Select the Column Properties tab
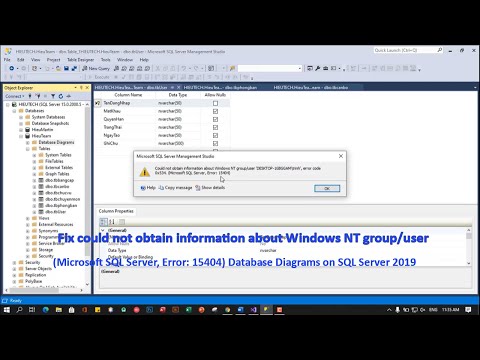480x360 pixels. tap(116, 211)
